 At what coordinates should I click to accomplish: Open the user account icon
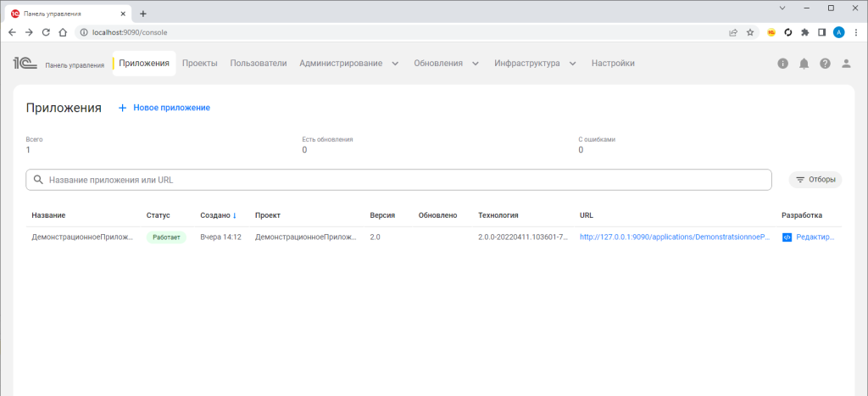pos(845,64)
